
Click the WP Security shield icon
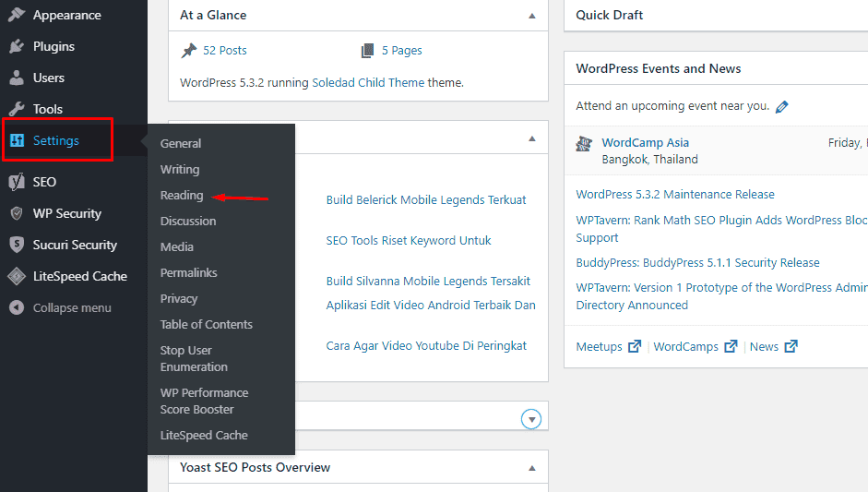click(x=17, y=213)
